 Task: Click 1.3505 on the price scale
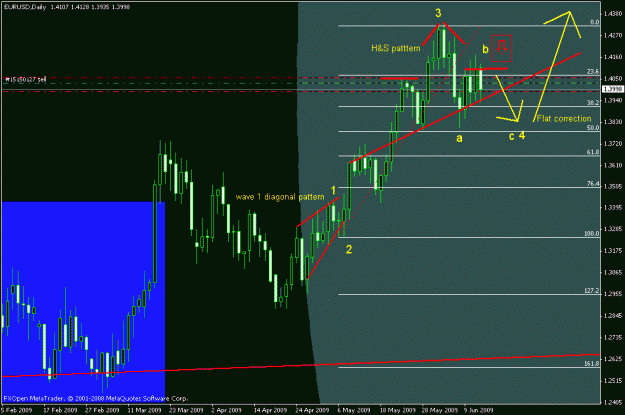tap(613, 187)
